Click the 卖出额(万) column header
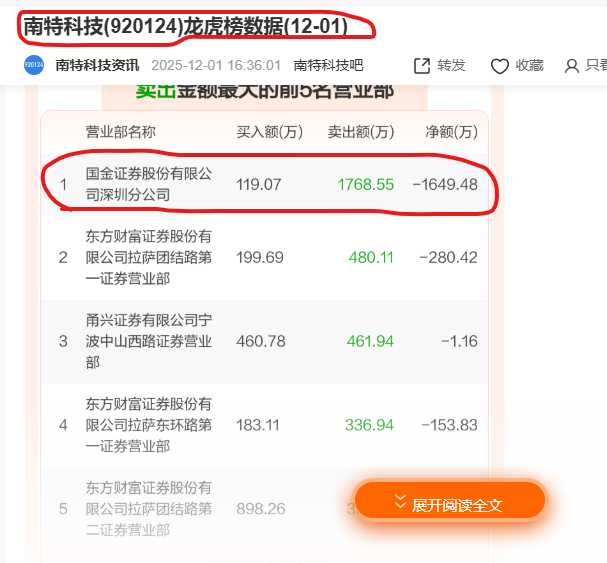607x563 pixels. click(x=361, y=132)
